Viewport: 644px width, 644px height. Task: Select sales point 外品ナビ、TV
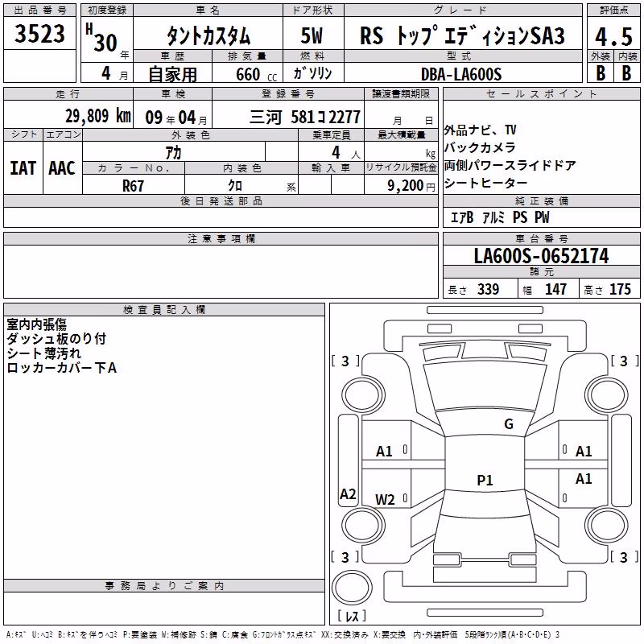point(480,130)
